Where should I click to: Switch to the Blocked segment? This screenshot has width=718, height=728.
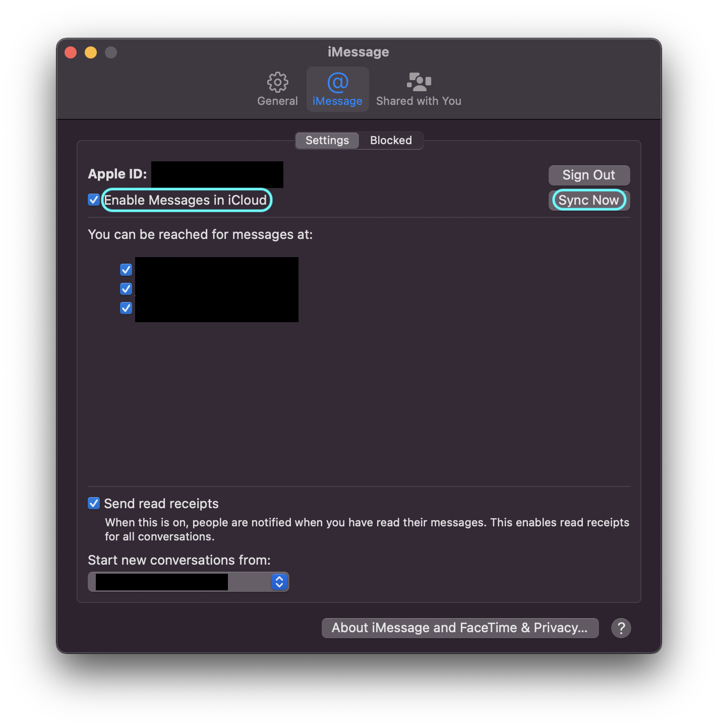pos(391,140)
